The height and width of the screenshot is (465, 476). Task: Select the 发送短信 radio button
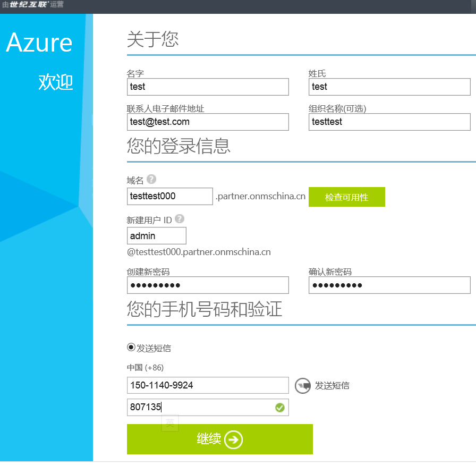click(131, 348)
